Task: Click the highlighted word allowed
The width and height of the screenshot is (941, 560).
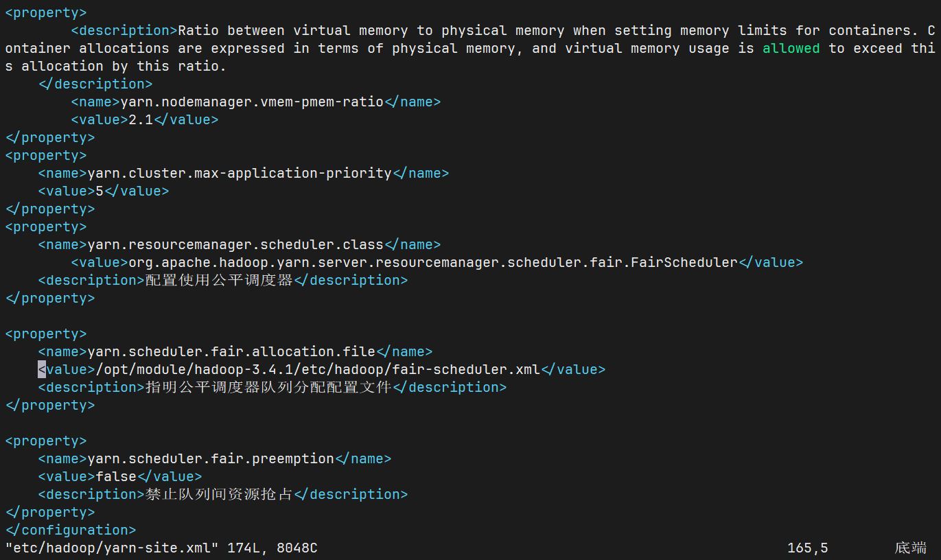Action: pos(791,48)
